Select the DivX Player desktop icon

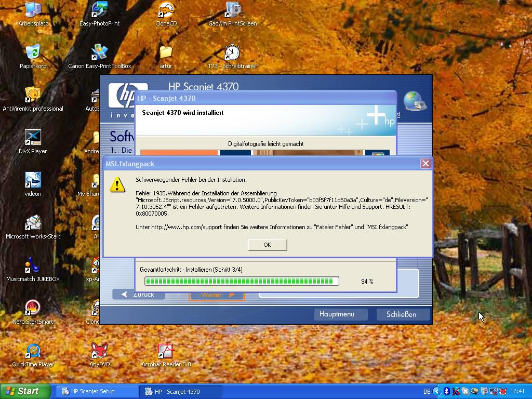[33, 142]
